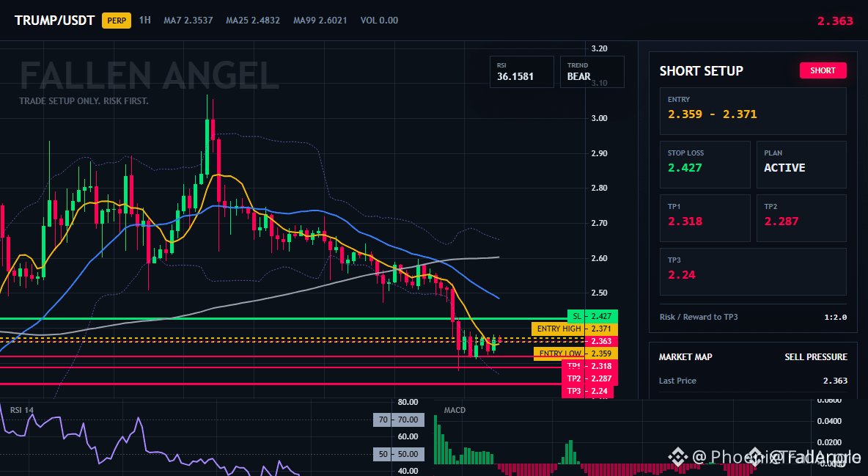Screen dimensions: 868x476
Task: Click the ENTRY 2.359 - 2.371 card
Action: click(x=753, y=111)
